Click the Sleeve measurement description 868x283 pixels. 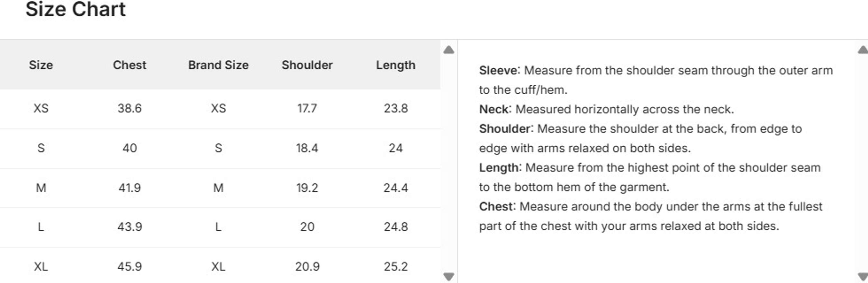pyautogui.click(x=656, y=80)
